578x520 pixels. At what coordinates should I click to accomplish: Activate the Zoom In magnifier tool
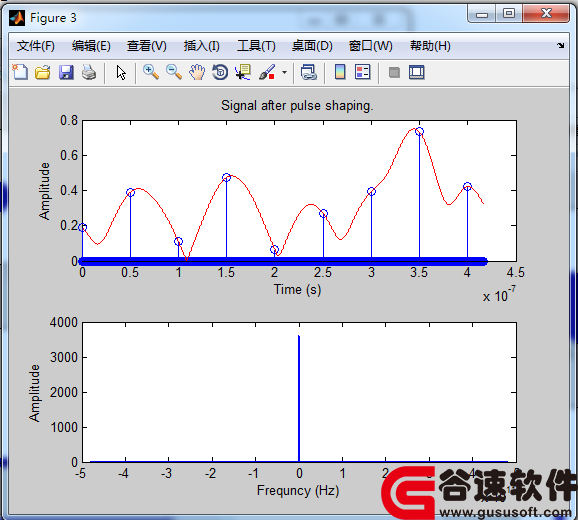pos(151,72)
